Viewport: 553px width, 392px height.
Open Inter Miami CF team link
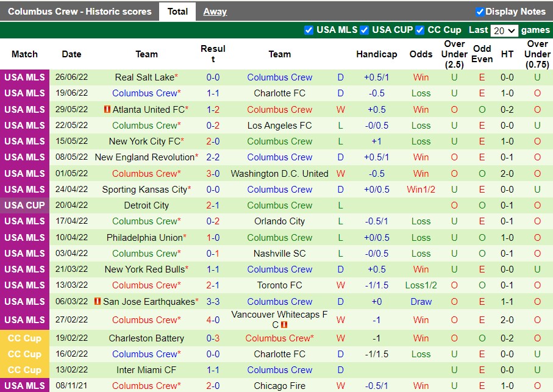click(x=146, y=370)
